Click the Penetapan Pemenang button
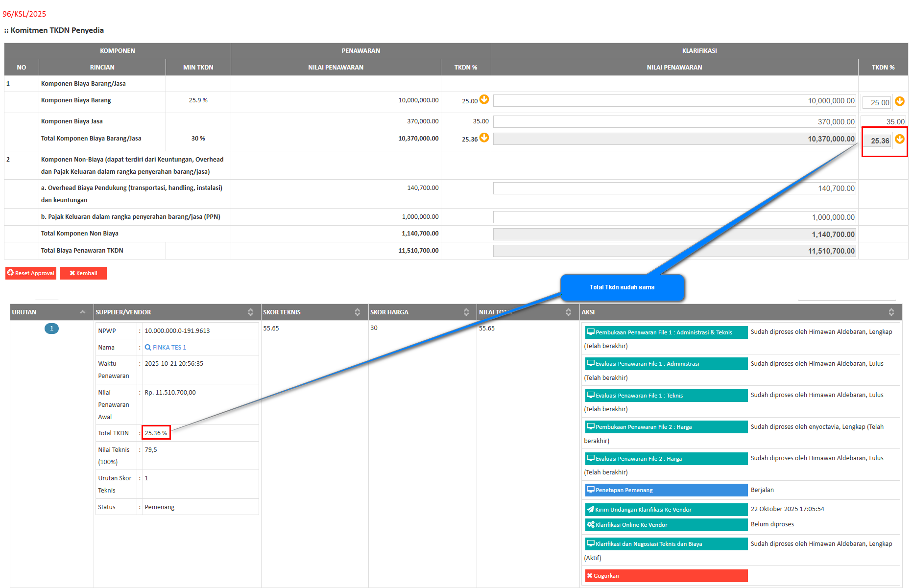This screenshot has height=588, width=912. coord(666,490)
